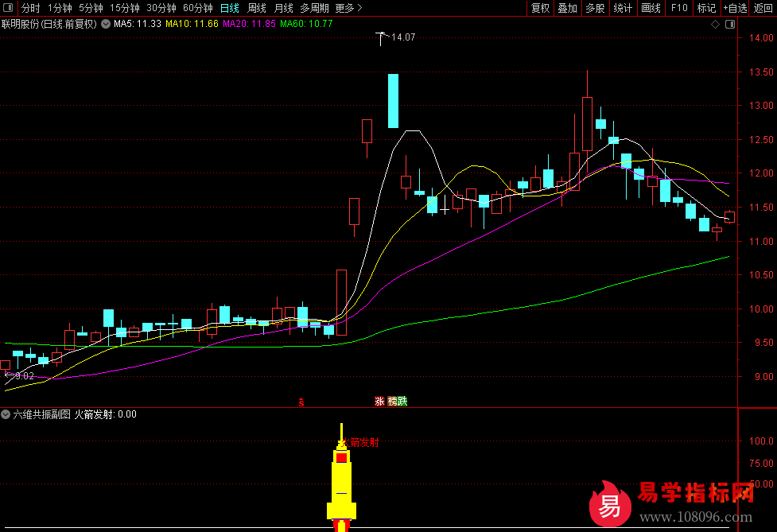Screen dimensions: 777x532
Task: Click the 14.07 high price marker
Action: 403,37
